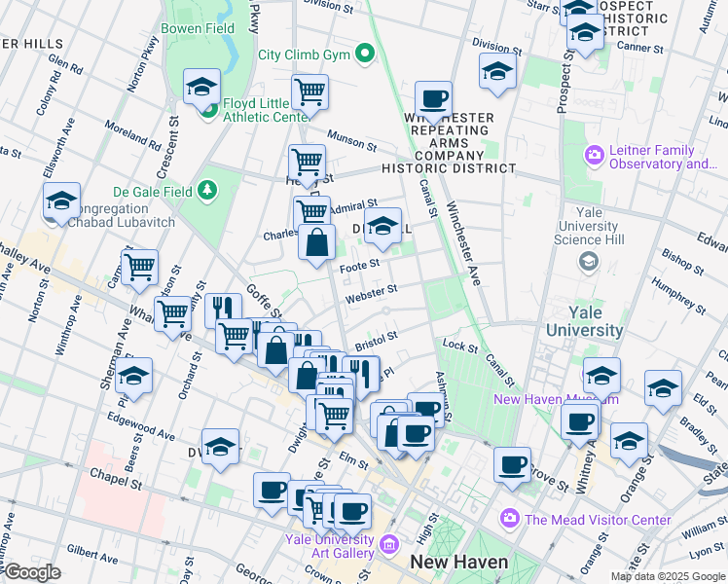Select the coffee marker near Chapel St

[272, 493]
